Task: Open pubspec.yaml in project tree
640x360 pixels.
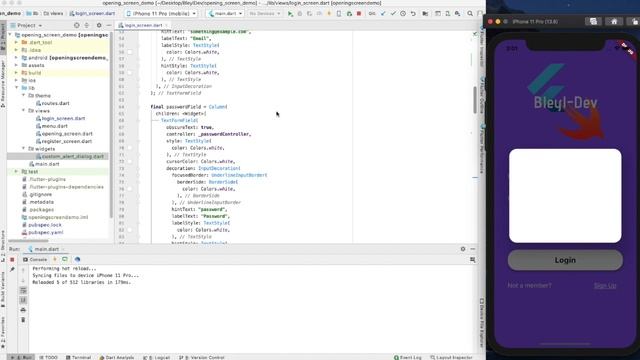Action: pyautogui.click(x=42, y=232)
